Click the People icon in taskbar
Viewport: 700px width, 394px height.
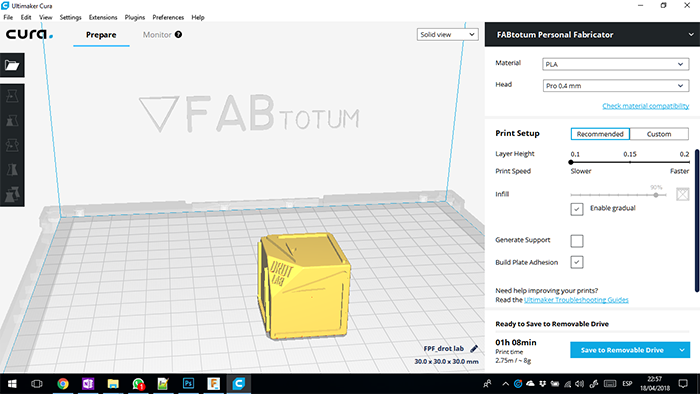click(x=488, y=384)
